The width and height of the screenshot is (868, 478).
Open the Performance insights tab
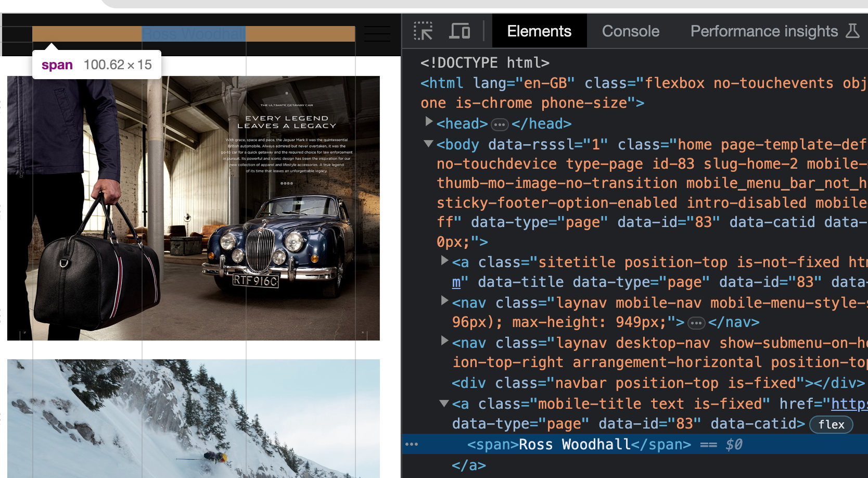click(x=762, y=31)
